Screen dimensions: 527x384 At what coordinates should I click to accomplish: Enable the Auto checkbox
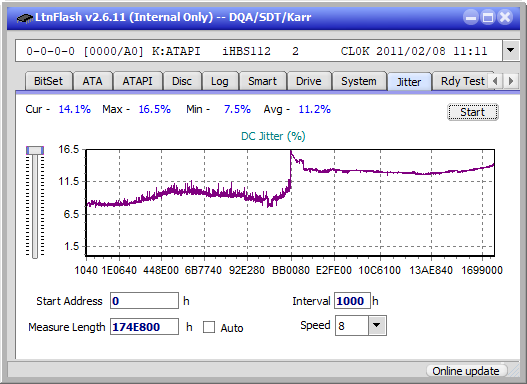click(209, 327)
